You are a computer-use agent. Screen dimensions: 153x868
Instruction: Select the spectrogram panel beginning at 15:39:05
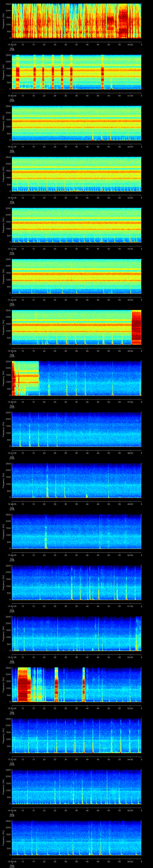click(x=77, y=21)
